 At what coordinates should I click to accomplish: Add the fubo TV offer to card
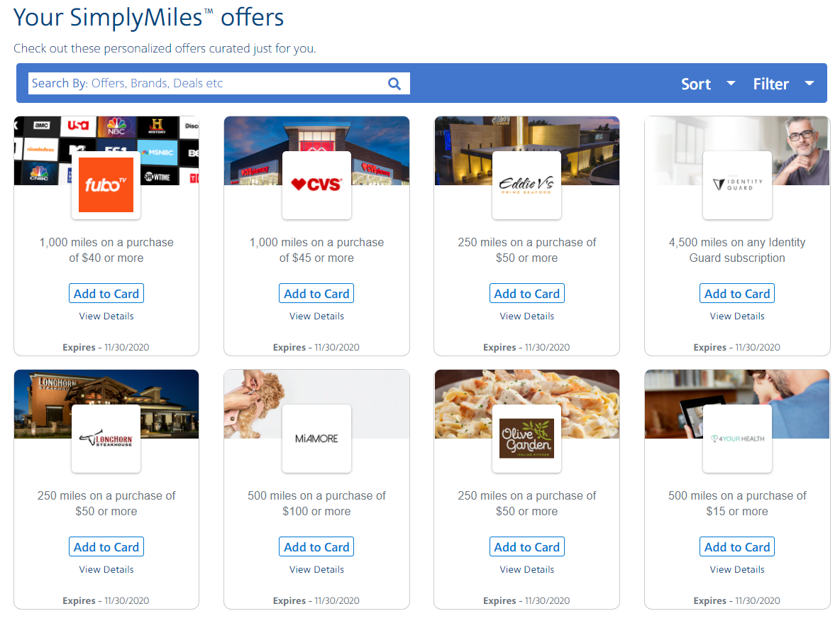(x=106, y=293)
